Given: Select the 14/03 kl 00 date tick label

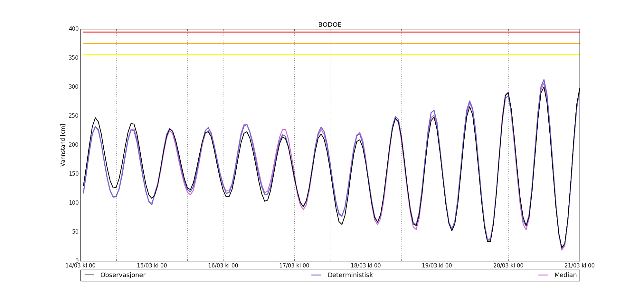Looking at the screenshot, I should 80,266.
